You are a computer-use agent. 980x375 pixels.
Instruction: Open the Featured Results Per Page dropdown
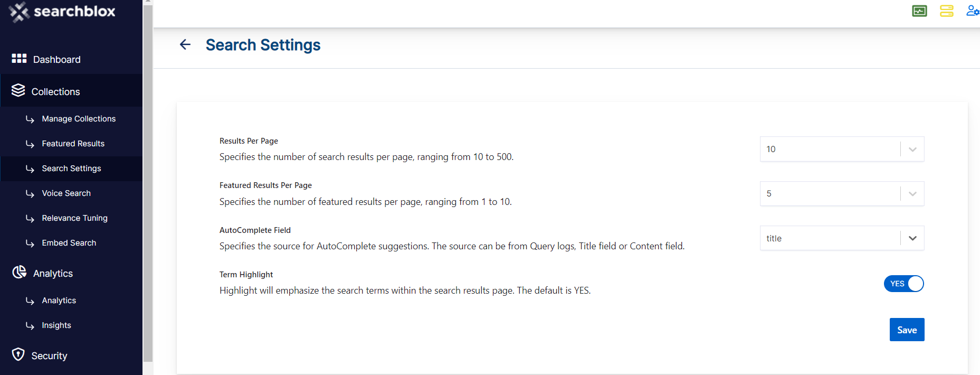click(x=842, y=194)
